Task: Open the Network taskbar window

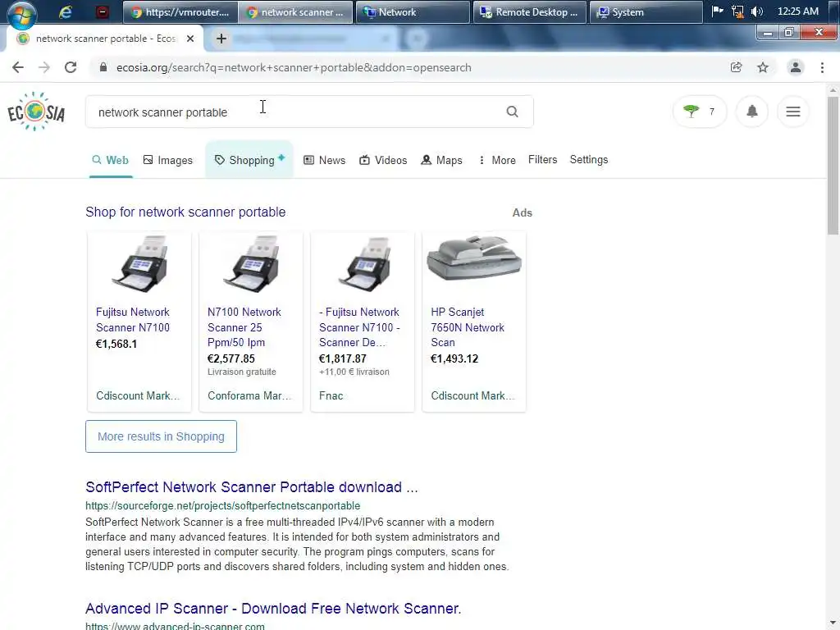Action: 412,11
